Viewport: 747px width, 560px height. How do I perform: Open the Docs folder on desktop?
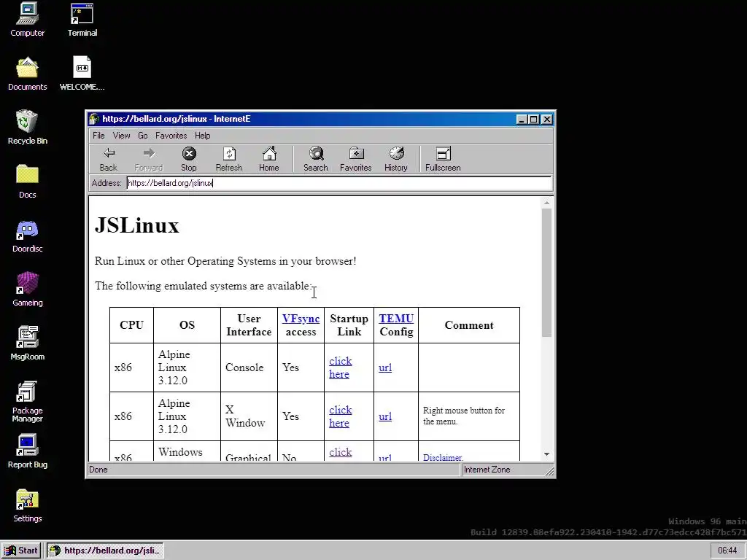[x=27, y=182]
